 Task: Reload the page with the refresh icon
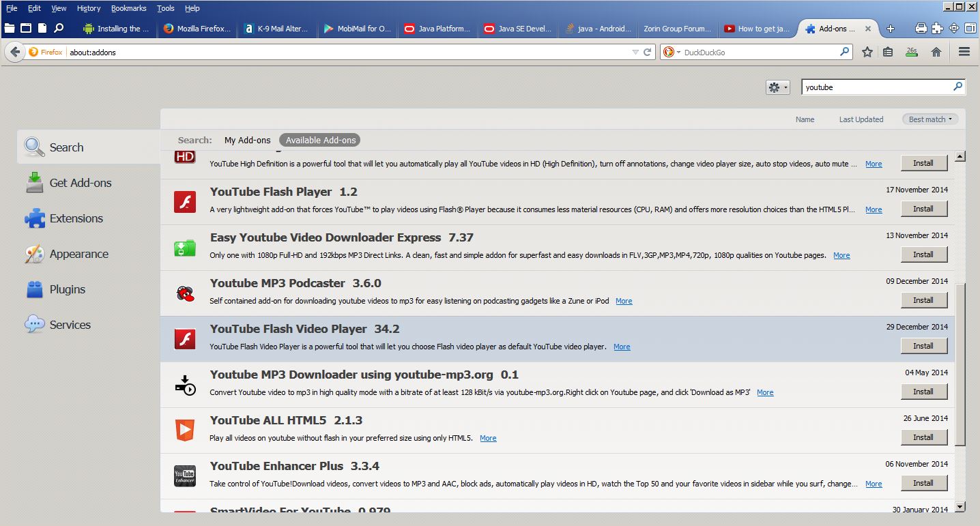648,52
